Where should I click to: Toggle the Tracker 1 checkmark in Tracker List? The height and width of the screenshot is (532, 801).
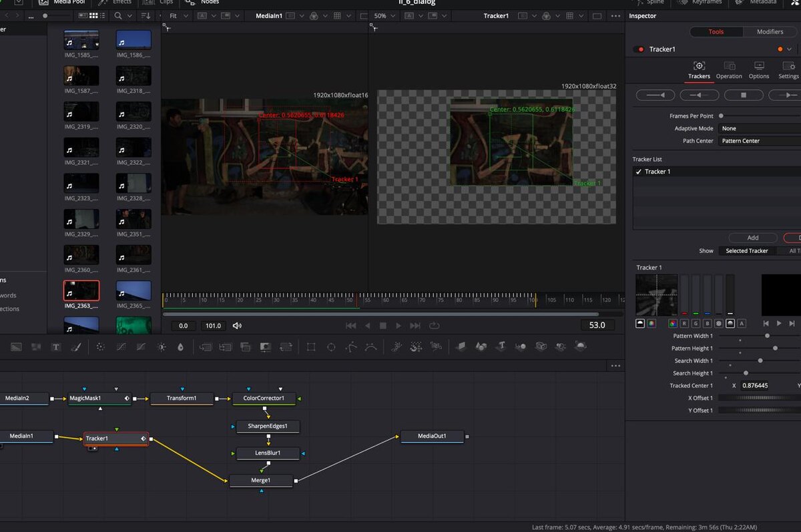pos(639,172)
